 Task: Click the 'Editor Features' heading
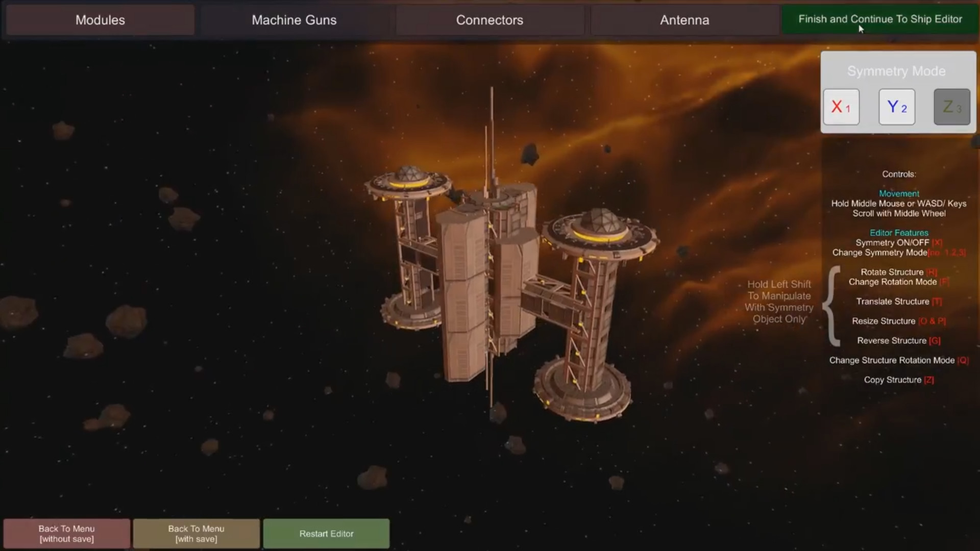899,233
